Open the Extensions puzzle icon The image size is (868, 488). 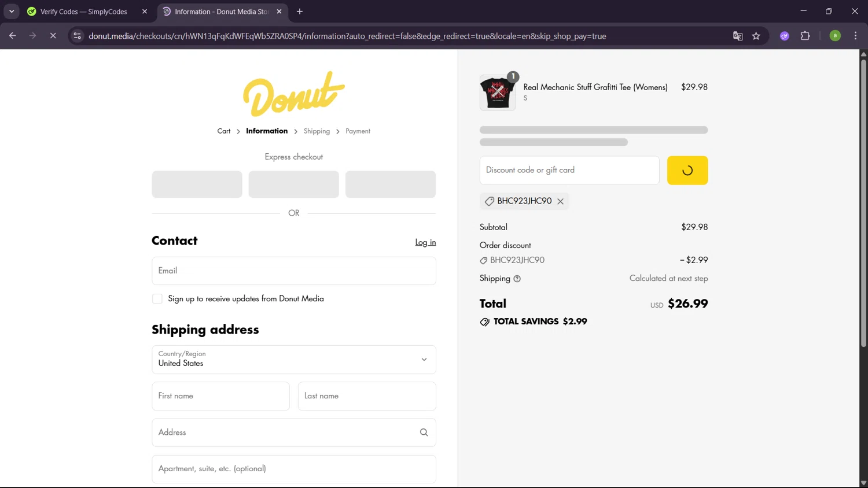pos(805,36)
